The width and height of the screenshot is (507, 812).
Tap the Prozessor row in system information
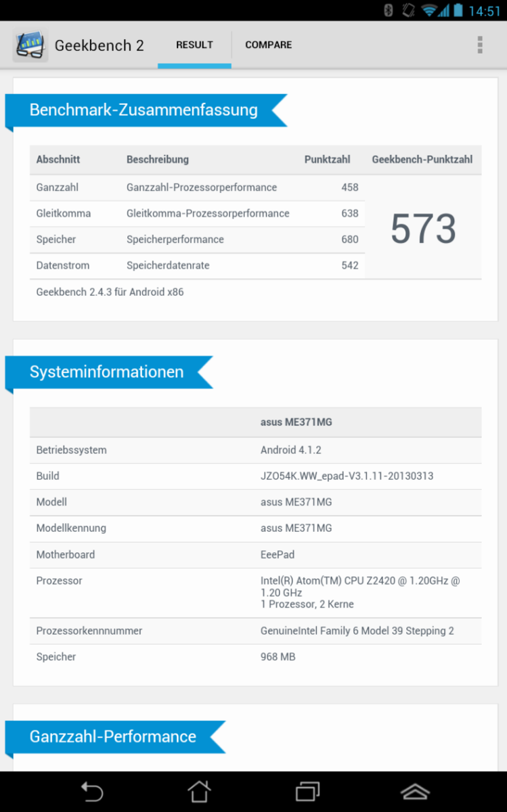255,592
